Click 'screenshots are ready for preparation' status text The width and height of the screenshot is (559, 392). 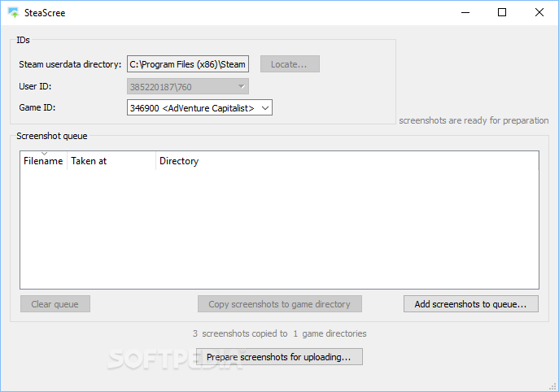coord(474,120)
